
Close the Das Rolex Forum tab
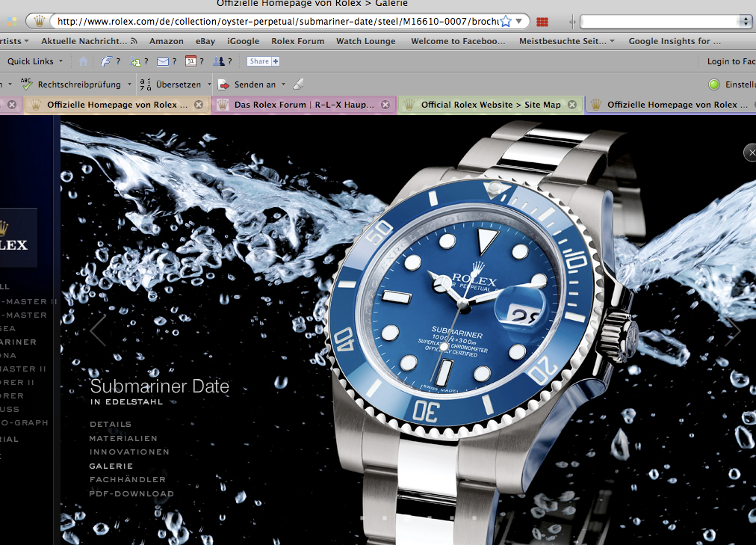385,105
